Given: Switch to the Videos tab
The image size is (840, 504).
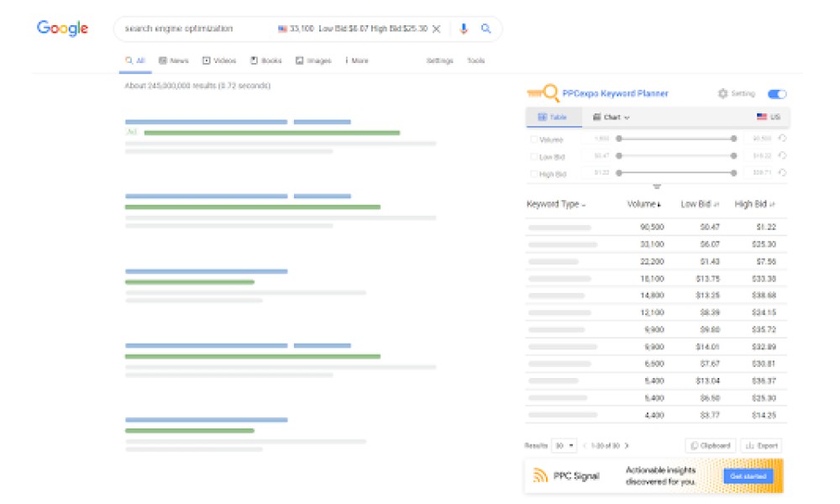Looking at the screenshot, I should pyautogui.click(x=219, y=60).
